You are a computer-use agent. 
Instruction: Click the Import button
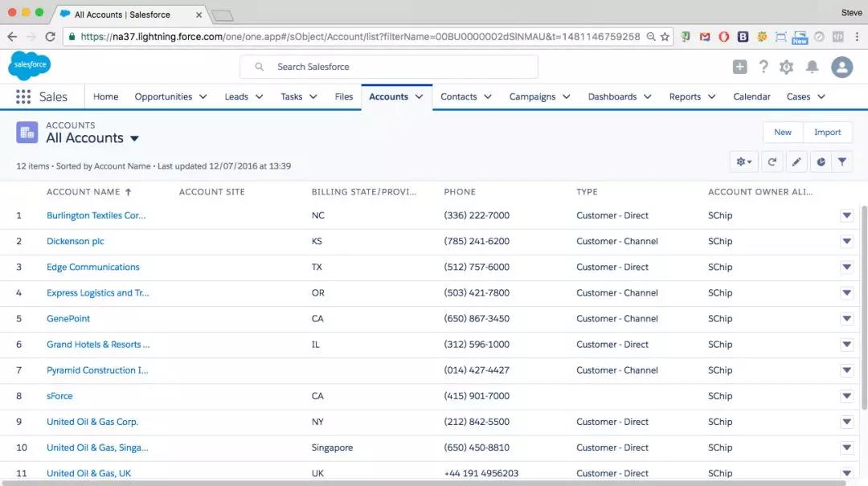(x=827, y=133)
